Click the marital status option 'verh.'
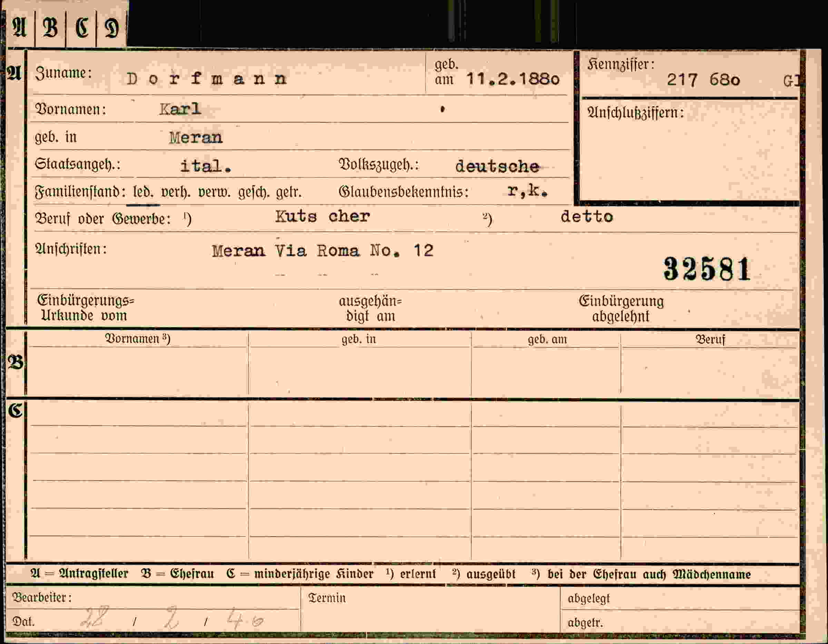The image size is (828, 644). tap(176, 192)
